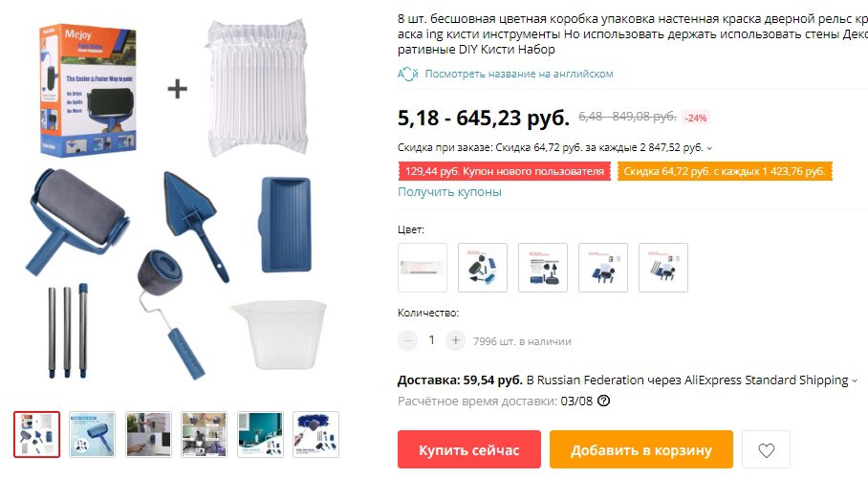Image resolution: width=868 pixels, height=478 pixels.
Task: Choose the third color variant option
Action: click(543, 268)
